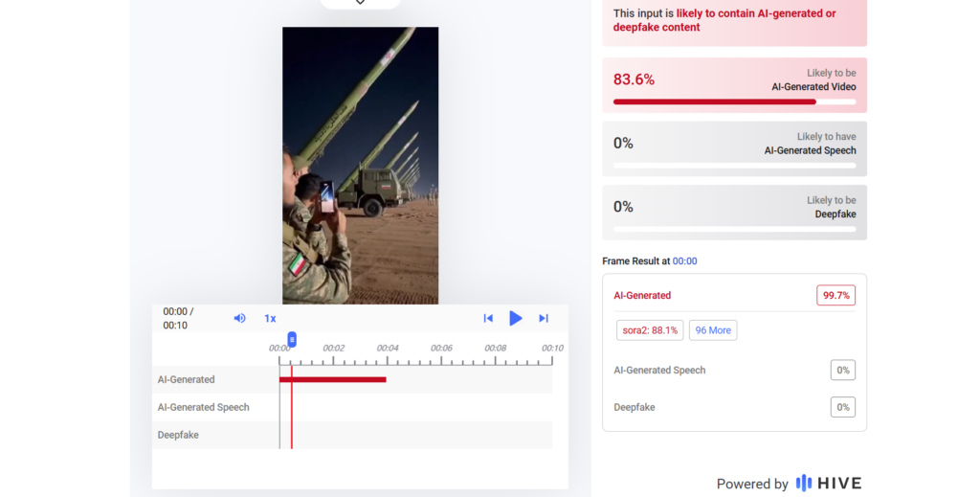Click the Hive logo icon
Image resolution: width=980 pixels, height=497 pixels.
click(804, 483)
